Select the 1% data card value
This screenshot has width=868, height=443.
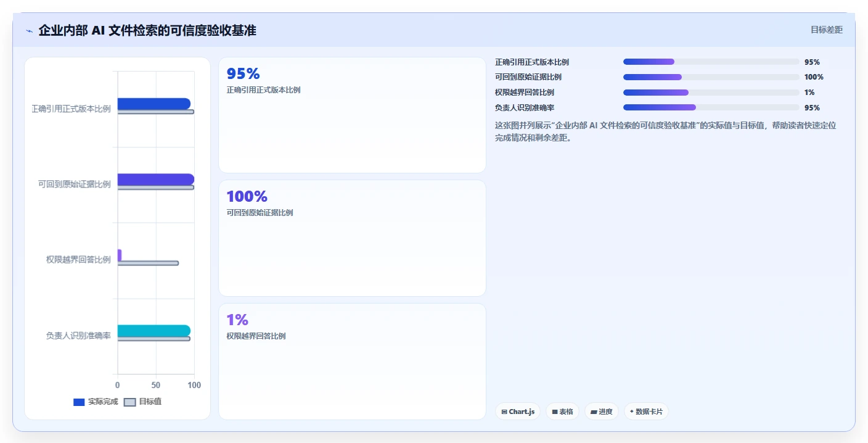click(237, 320)
